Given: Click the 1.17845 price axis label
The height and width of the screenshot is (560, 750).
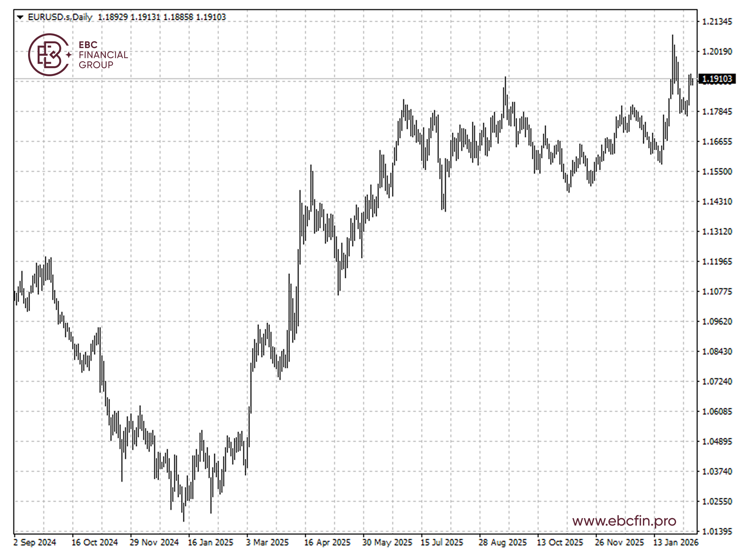Looking at the screenshot, I should (717, 111).
